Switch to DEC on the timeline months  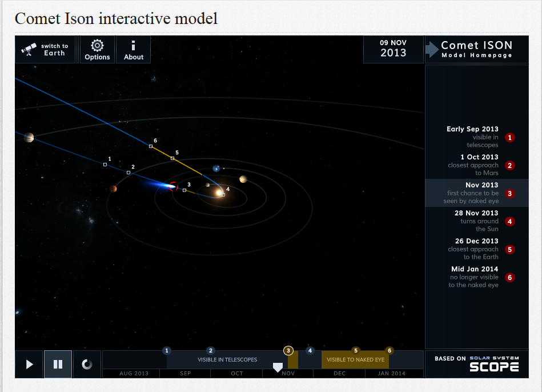pyautogui.click(x=339, y=373)
